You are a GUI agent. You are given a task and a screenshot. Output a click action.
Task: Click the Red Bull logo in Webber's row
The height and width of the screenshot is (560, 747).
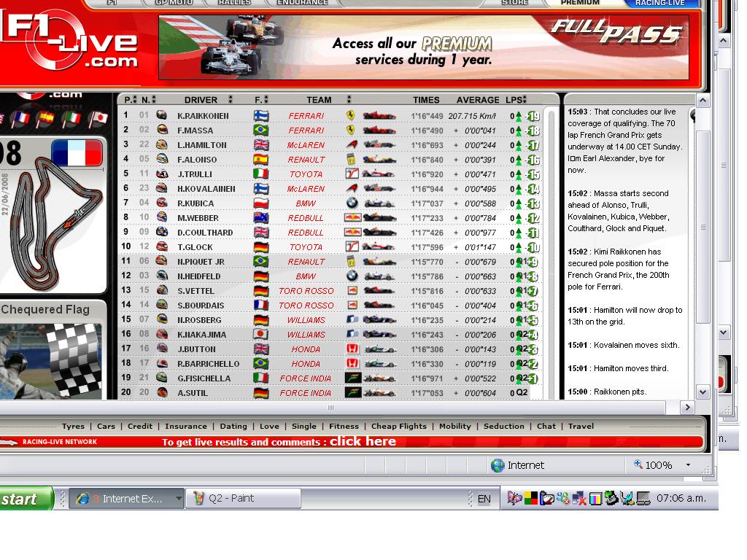(x=352, y=218)
